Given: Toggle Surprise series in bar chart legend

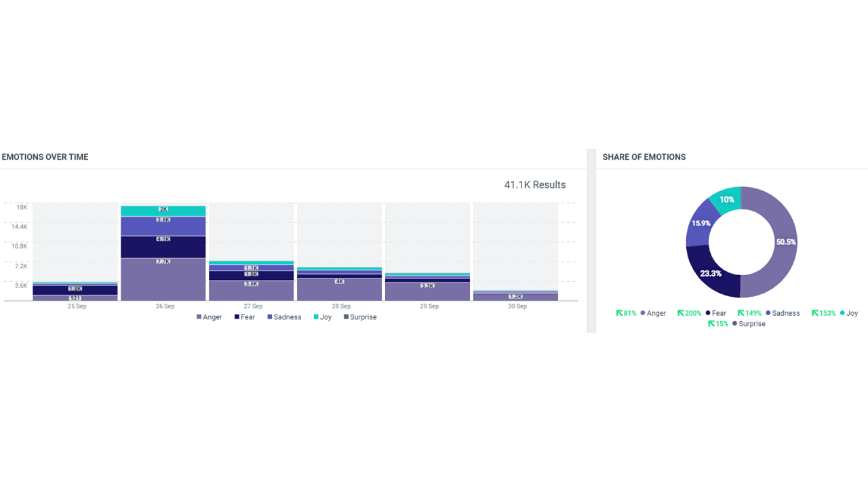Looking at the screenshot, I should [359, 317].
